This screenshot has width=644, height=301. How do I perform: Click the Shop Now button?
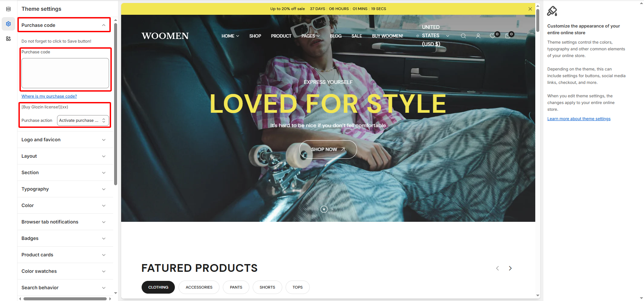(328, 149)
